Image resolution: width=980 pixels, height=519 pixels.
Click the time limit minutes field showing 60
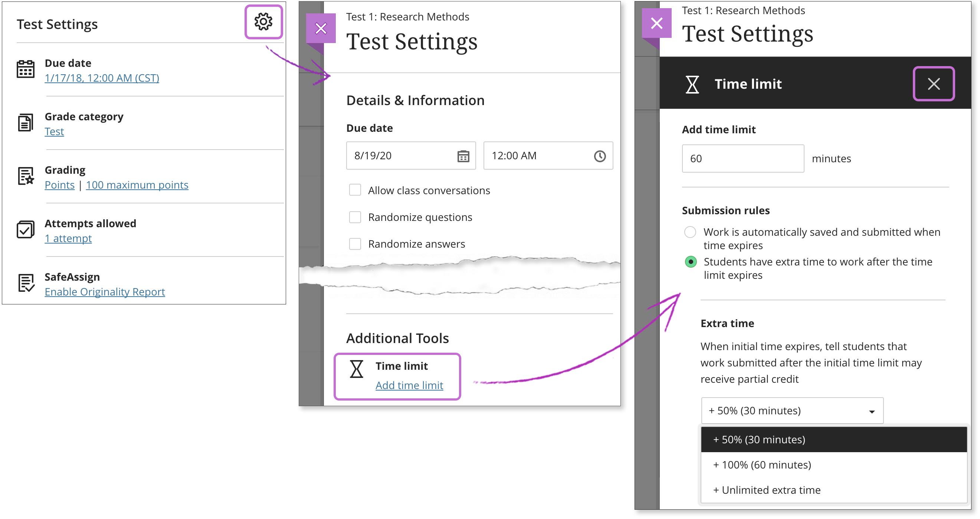pos(743,158)
